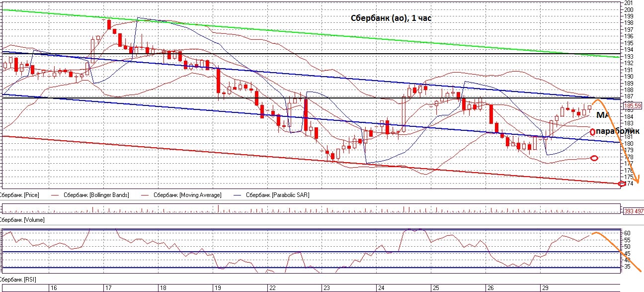This screenshot has height=292, width=644.
Task: Select date 23 on the time axis
Action: pos(326,288)
